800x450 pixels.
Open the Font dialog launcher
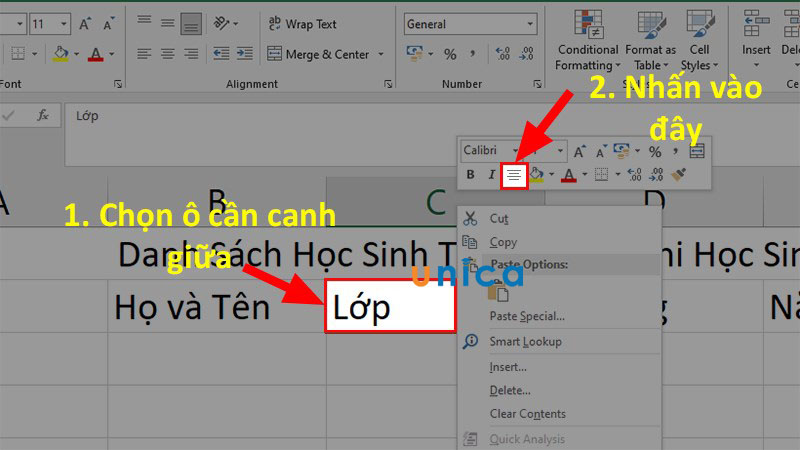118,84
